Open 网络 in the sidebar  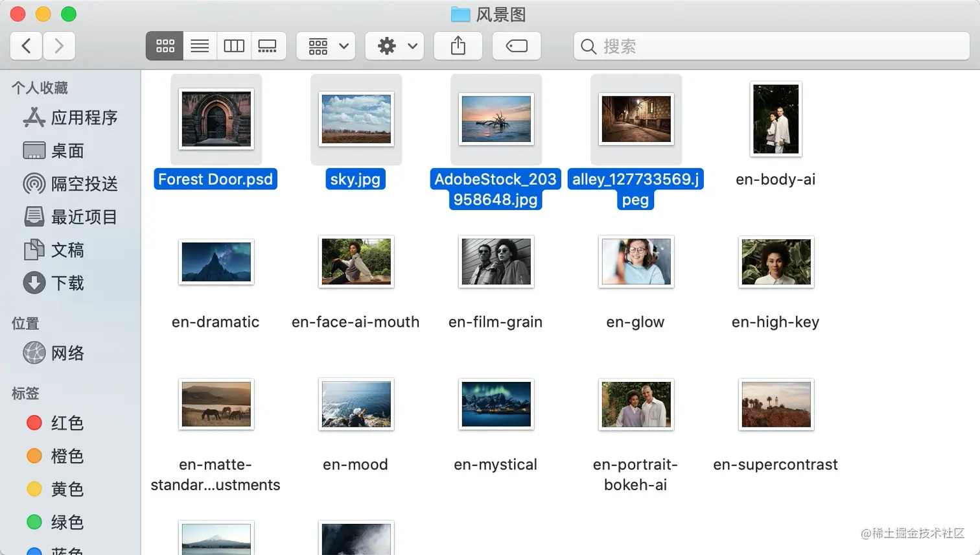coord(54,353)
